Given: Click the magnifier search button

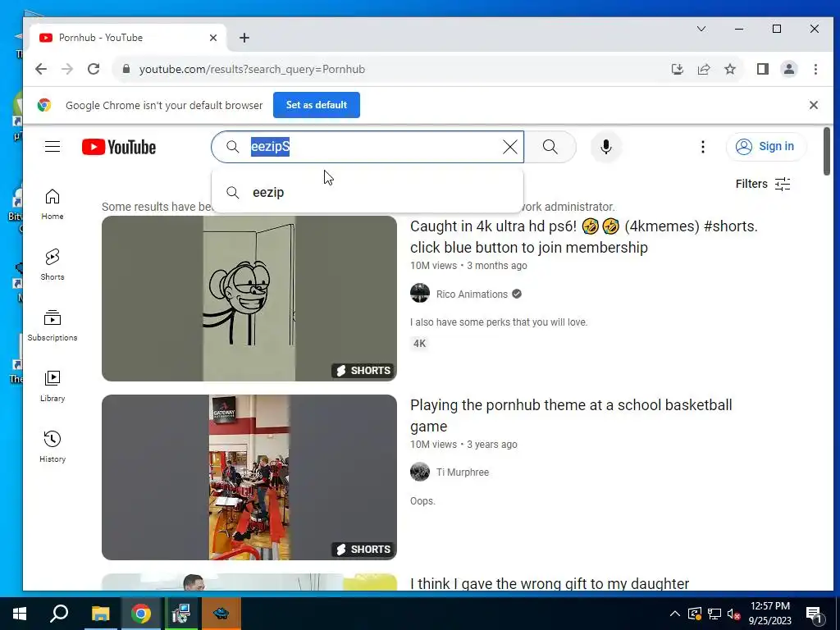Looking at the screenshot, I should [550, 147].
